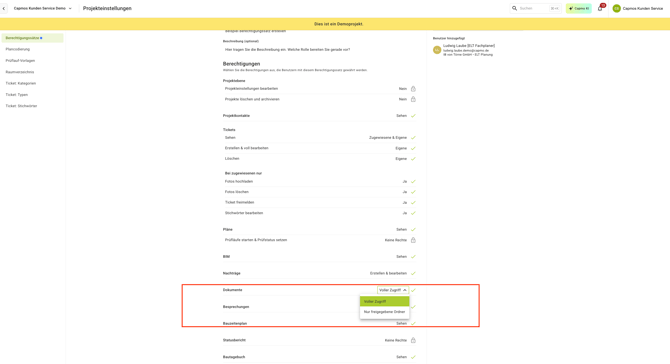Open the notifications bell icon
Screen dimensions: 670x364
tap(600, 9)
